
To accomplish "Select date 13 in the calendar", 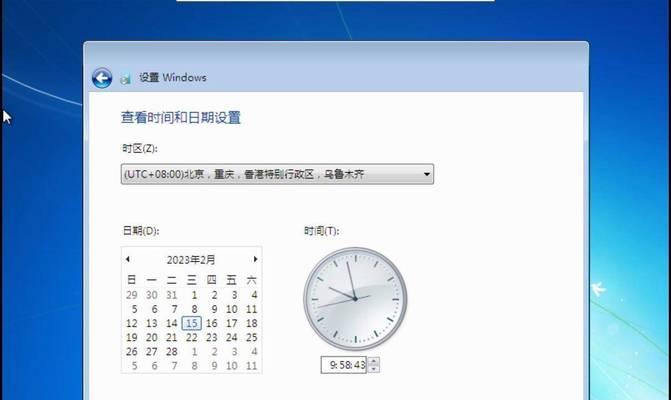I will pyautogui.click(x=152, y=323).
